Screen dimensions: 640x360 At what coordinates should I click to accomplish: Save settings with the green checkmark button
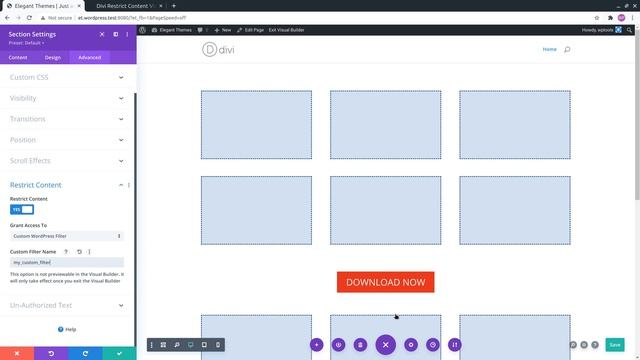point(119,353)
